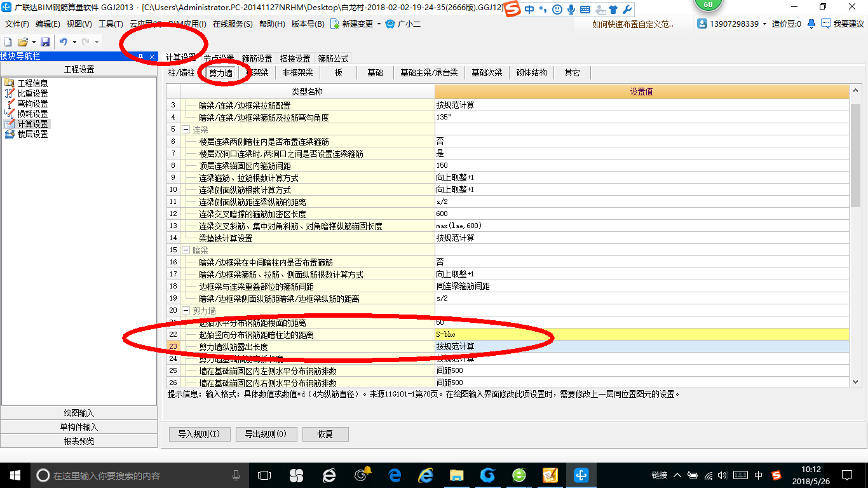Select the 按规范计算 value in row 23
868x488 pixels.
coord(642,346)
